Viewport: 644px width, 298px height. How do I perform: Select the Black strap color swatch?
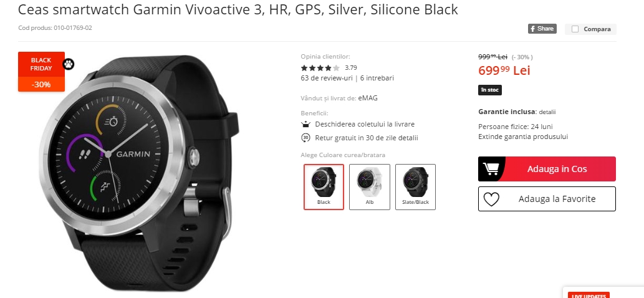pos(324,187)
